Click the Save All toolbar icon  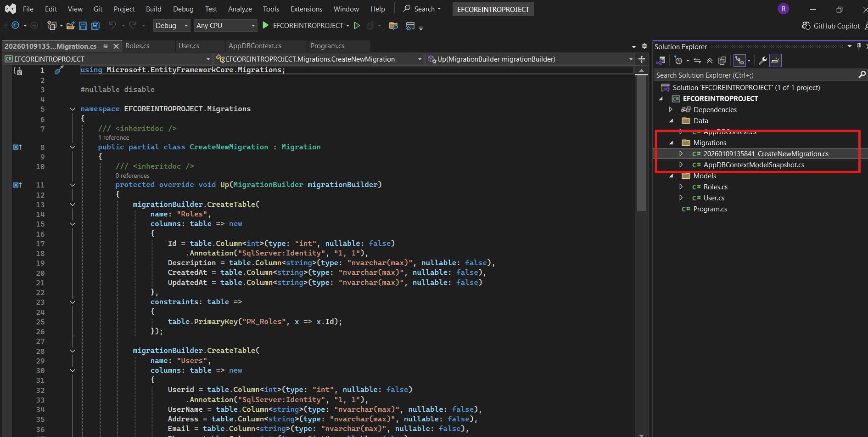click(95, 26)
